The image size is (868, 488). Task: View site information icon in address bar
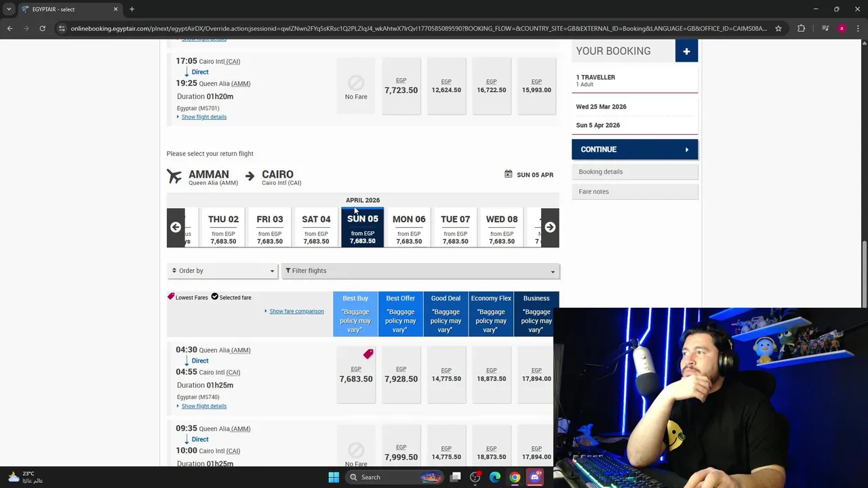pyautogui.click(x=62, y=28)
